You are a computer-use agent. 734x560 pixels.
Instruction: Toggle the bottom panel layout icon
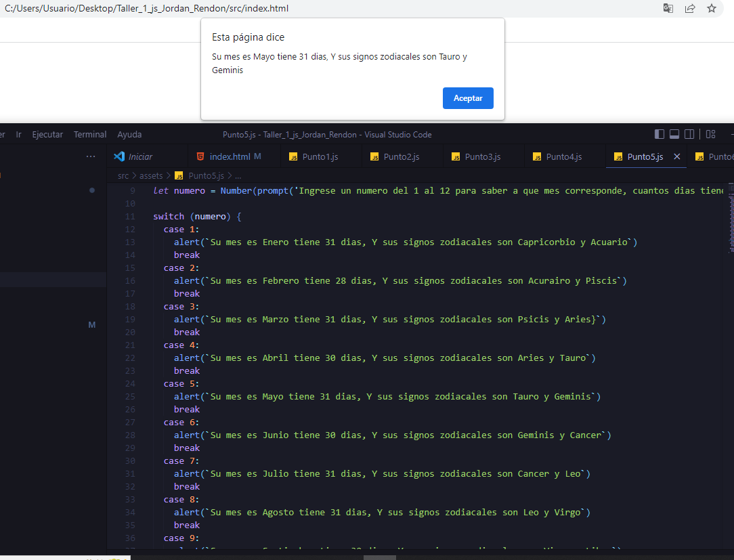click(x=674, y=134)
